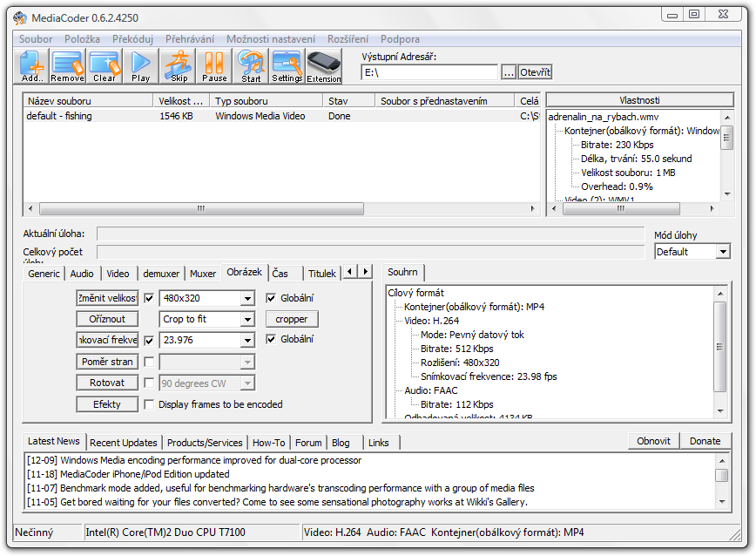The height and width of the screenshot is (556, 756).
Task: Click the MediaCoder title bar app icon
Action: click(x=20, y=18)
